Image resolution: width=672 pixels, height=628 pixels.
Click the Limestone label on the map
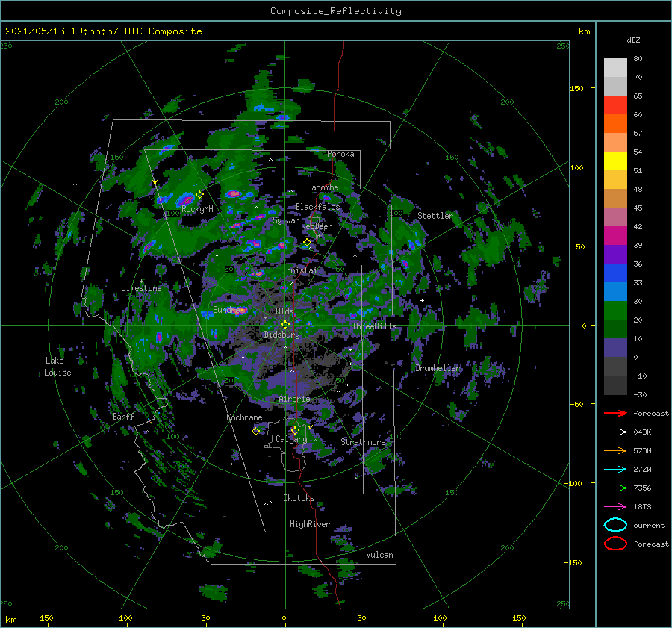coord(141,288)
